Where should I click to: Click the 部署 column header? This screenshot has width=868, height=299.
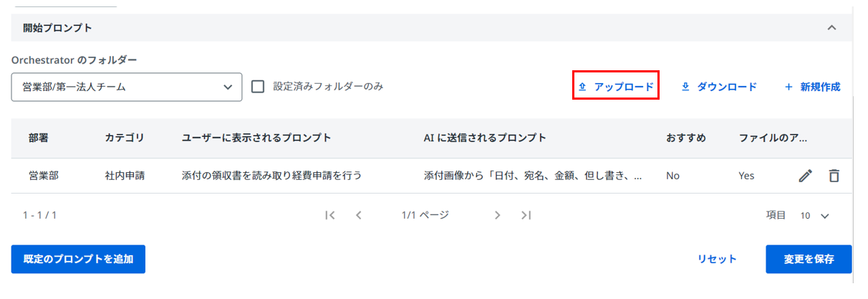pyautogui.click(x=39, y=138)
